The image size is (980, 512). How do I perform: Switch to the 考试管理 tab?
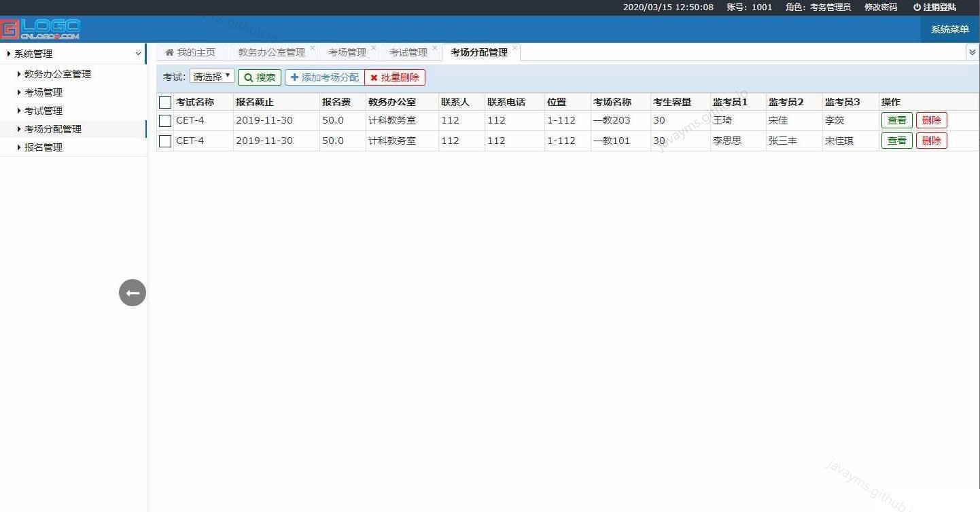tap(408, 52)
